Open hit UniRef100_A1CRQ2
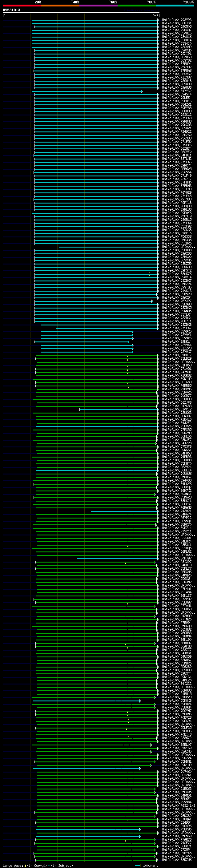This screenshot has width=197, height=868. click(x=177, y=376)
